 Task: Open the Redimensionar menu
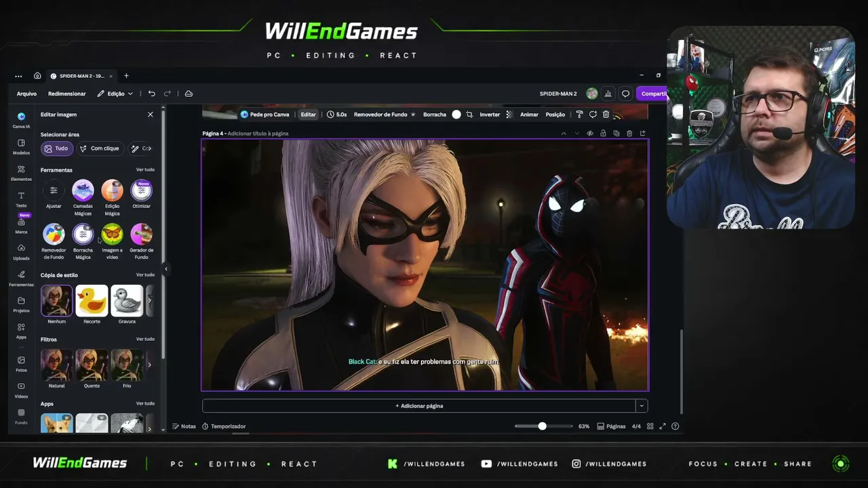pyautogui.click(x=67, y=94)
